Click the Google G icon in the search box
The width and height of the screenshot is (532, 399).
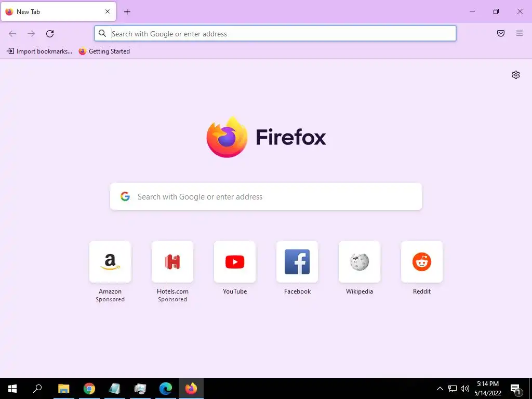pos(125,196)
